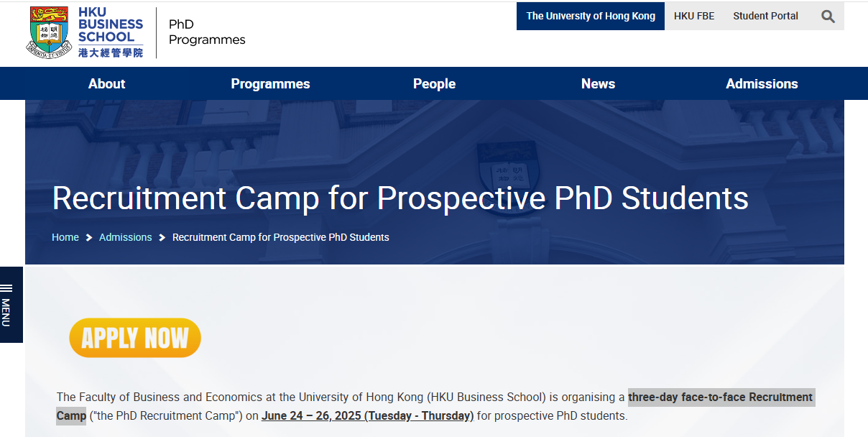Open the Student Portal link
The width and height of the screenshot is (868, 437).
click(765, 16)
